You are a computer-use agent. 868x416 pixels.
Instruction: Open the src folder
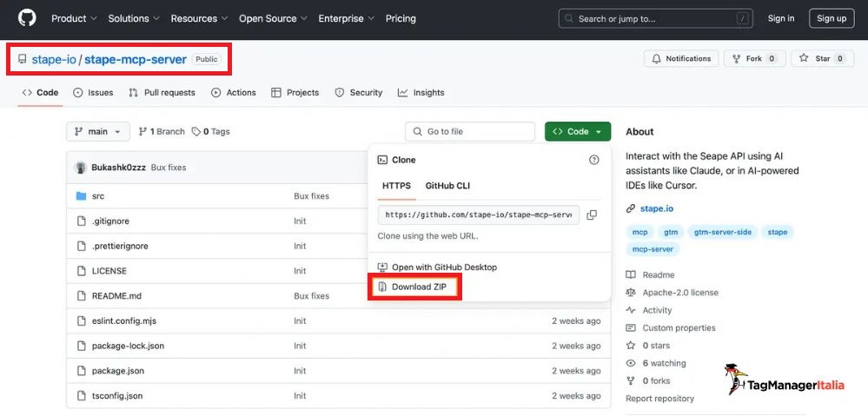pos(98,196)
